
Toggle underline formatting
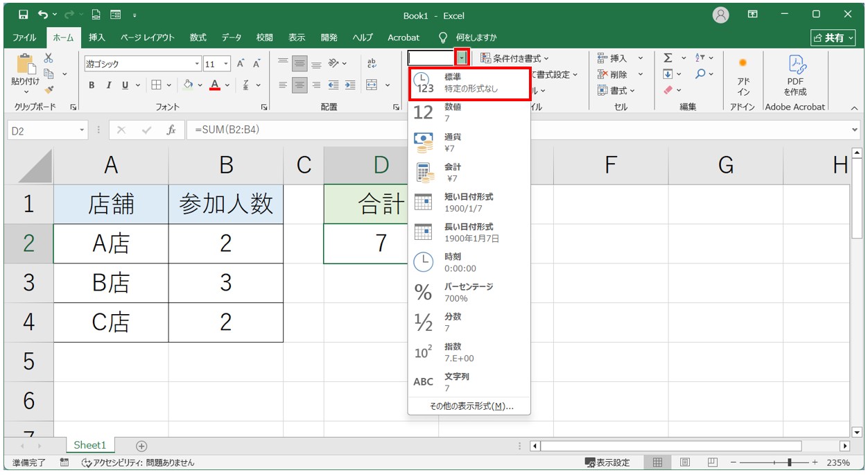coord(125,85)
